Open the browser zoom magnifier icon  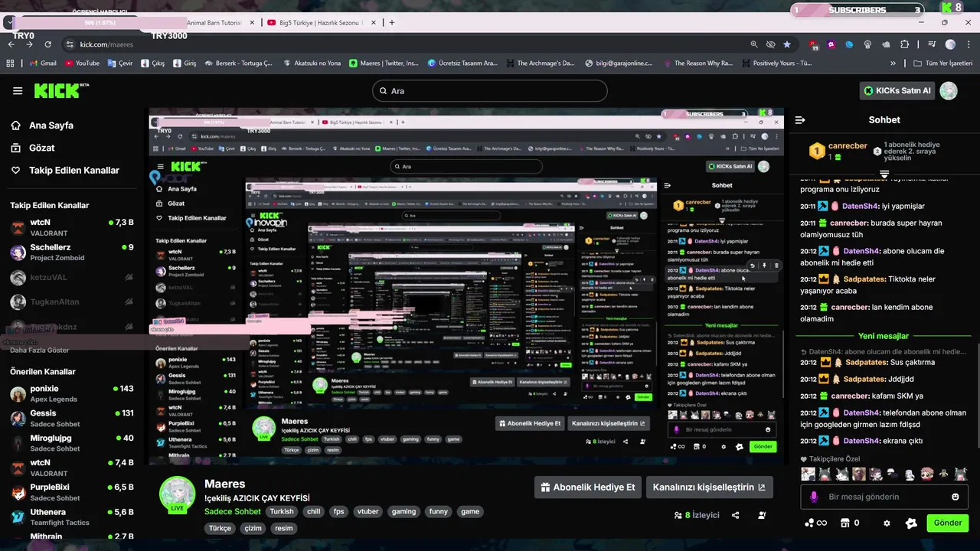754,44
